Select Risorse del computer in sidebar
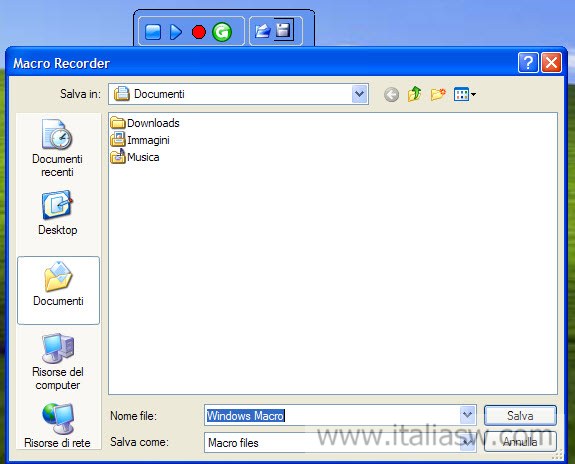This screenshot has height=464, width=575. [x=58, y=362]
